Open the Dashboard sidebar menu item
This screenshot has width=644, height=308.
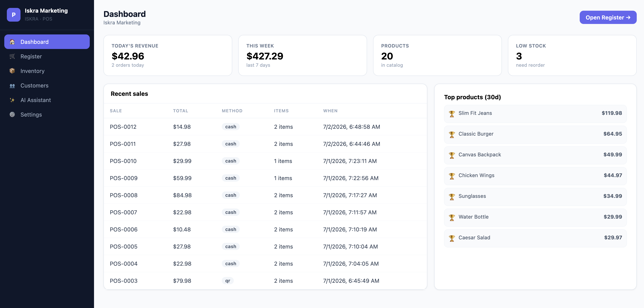click(x=47, y=42)
